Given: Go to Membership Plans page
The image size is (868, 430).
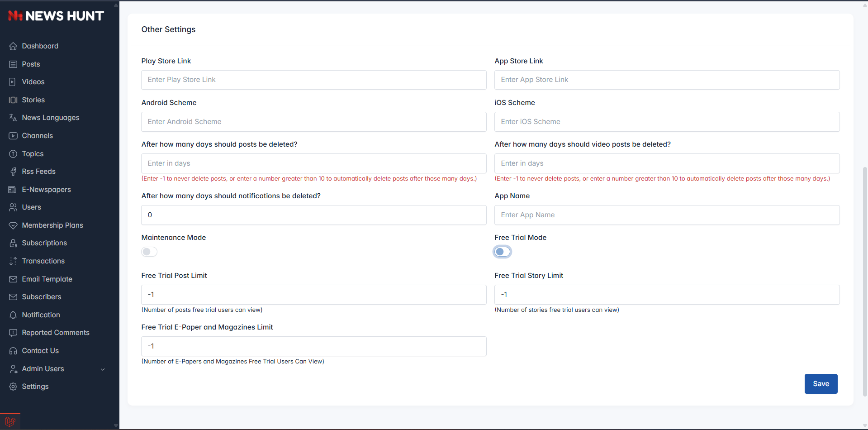Looking at the screenshot, I should click(x=52, y=225).
